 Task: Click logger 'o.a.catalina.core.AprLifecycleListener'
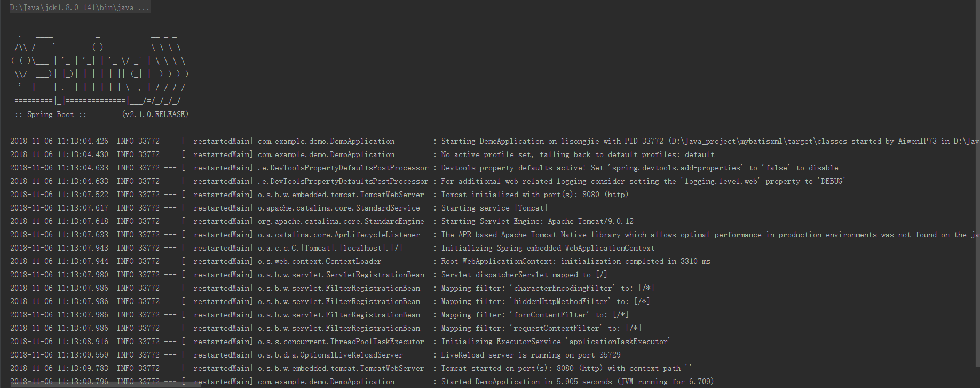pyautogui.click(x=339, y=235)
